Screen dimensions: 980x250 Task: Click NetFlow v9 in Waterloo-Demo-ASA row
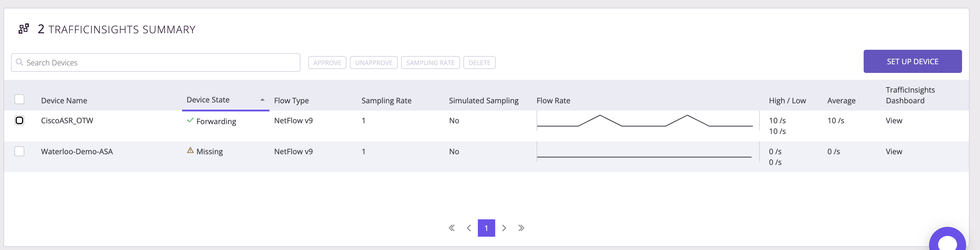point(293,151)
